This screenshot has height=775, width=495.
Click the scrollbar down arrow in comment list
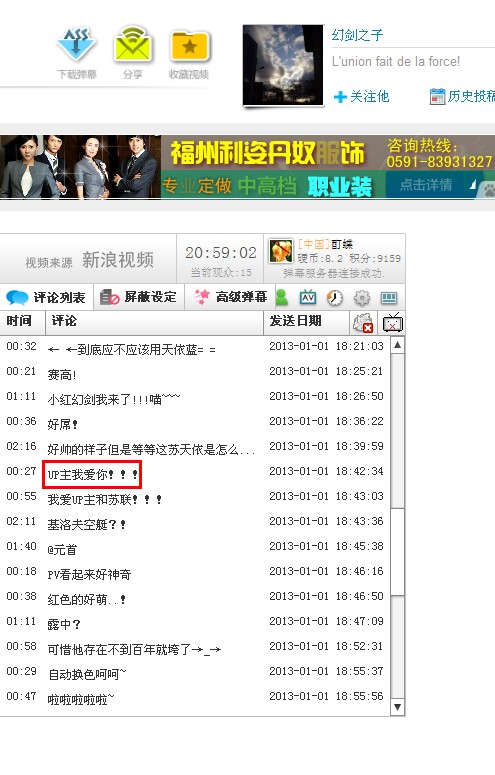click(x=397, y=707)
